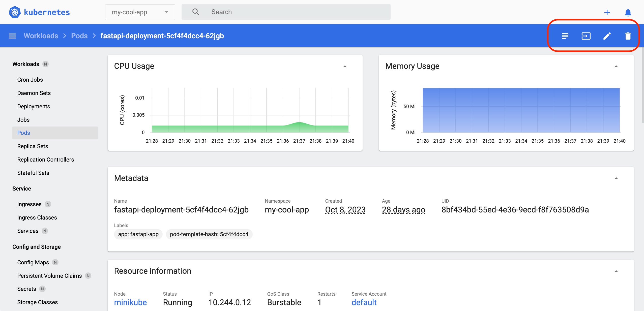Open notifications bell

coord(628,12)
